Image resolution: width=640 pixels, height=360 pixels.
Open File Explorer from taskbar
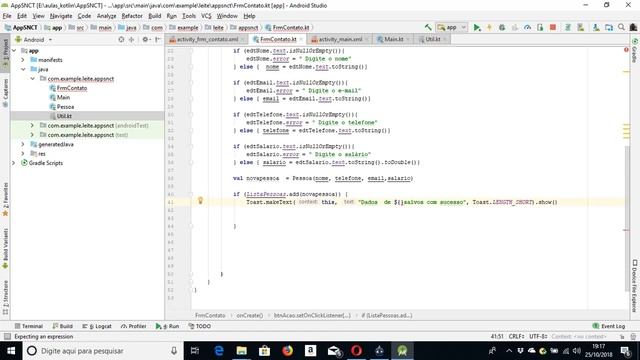click(242, 351)
